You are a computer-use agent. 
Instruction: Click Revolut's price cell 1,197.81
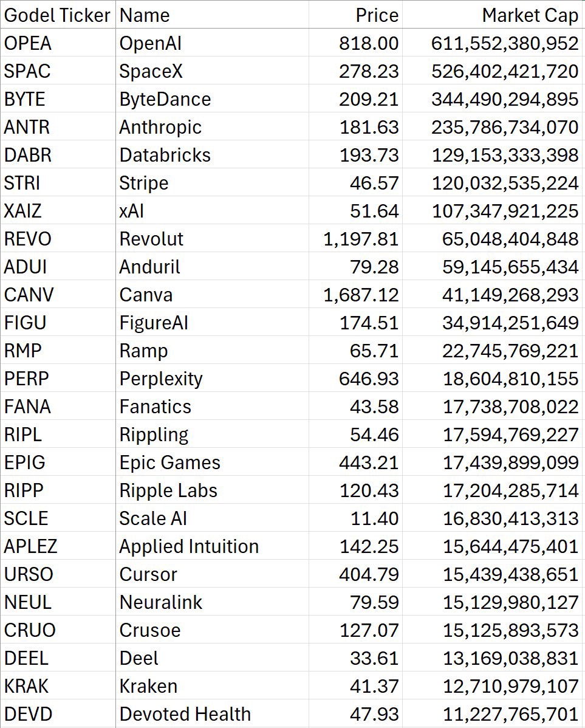coord(361,239)
